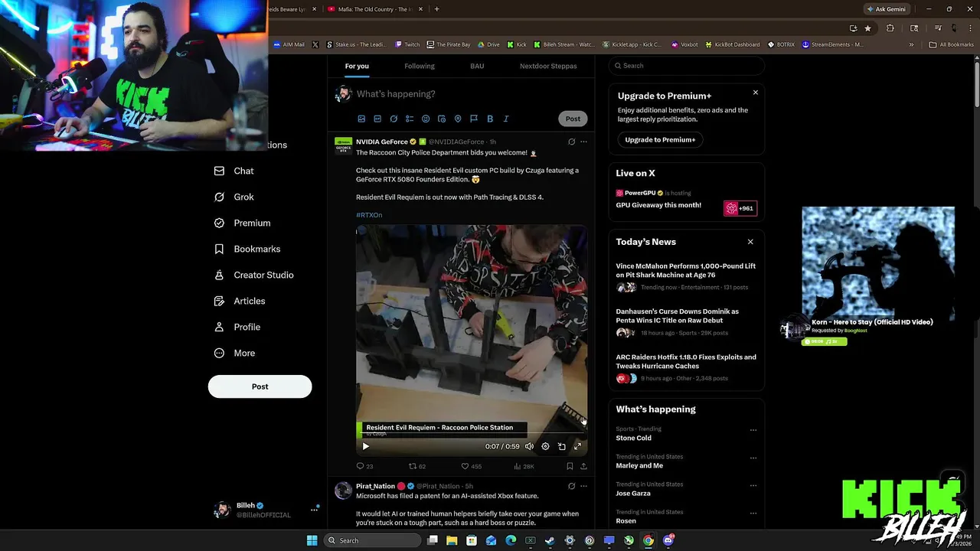Open more options on Pirat_Nation post

(x=583, y=486)
